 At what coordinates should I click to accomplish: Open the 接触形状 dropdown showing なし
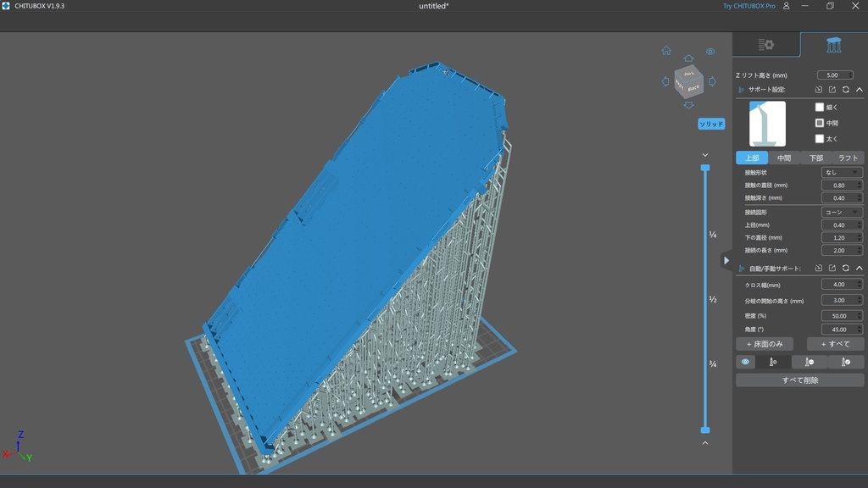842,173
